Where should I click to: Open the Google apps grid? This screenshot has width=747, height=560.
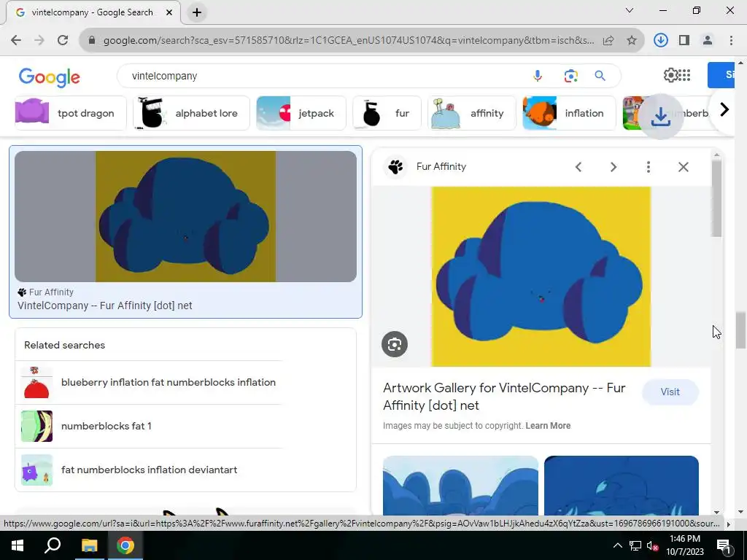(684, 75)
